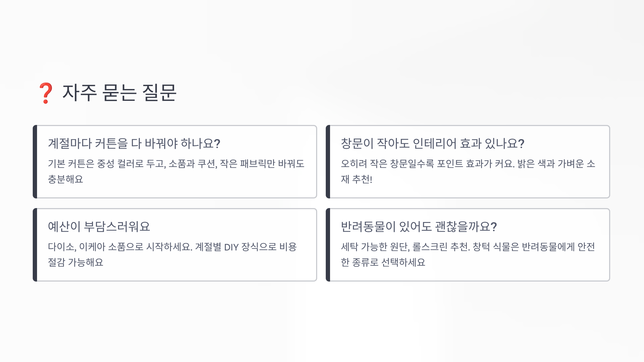Click '한 종류로 선택하세요' in the pet card
The image size is (644, 362).
[x=383, y=262]
